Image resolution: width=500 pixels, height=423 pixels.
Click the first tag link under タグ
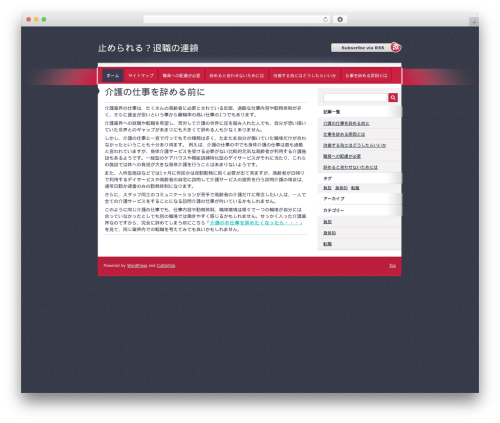pos(327,188)
